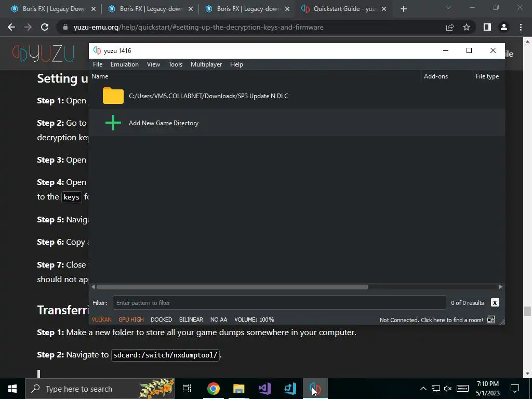Open Chrome three-dot menu

coord(521,27)
